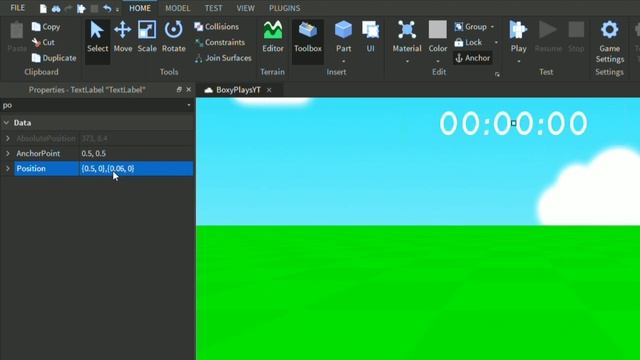
Task: Activate the Move tool
Action: tap(122, 38)
